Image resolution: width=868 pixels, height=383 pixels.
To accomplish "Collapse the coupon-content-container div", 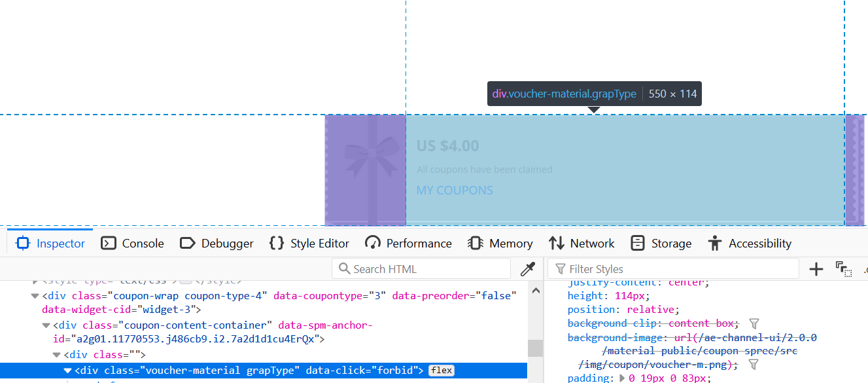I will pos(46,325).
